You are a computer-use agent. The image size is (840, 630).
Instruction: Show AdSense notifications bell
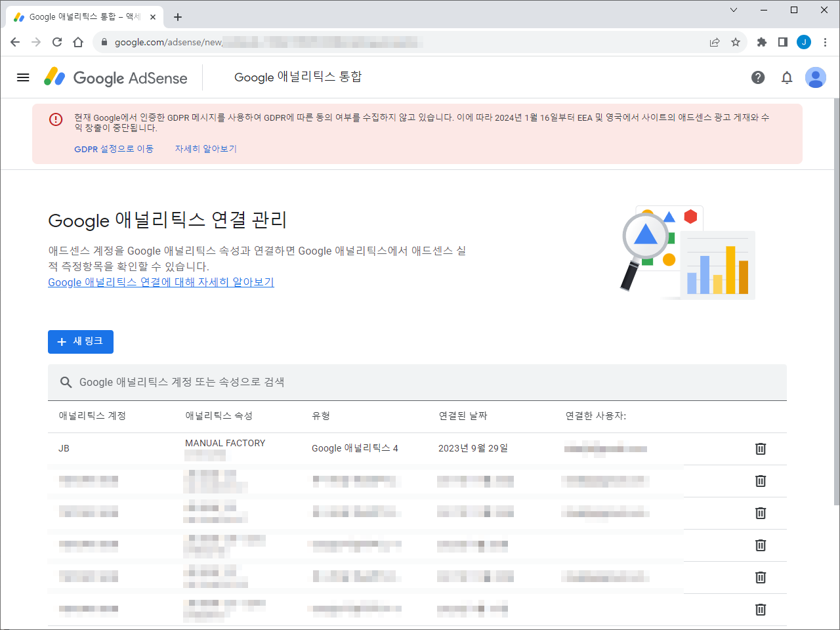coord(787,77)
